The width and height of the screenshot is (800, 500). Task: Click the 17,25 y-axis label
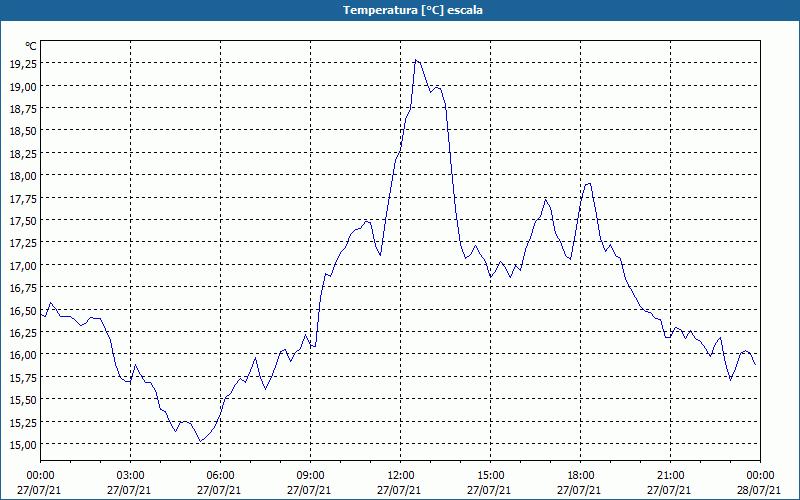tap(23, 243)
